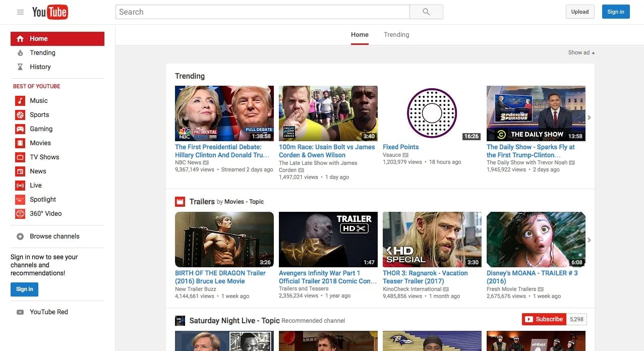
Task: Click the blue Sign in button
Action: click(x=615, y=12)
